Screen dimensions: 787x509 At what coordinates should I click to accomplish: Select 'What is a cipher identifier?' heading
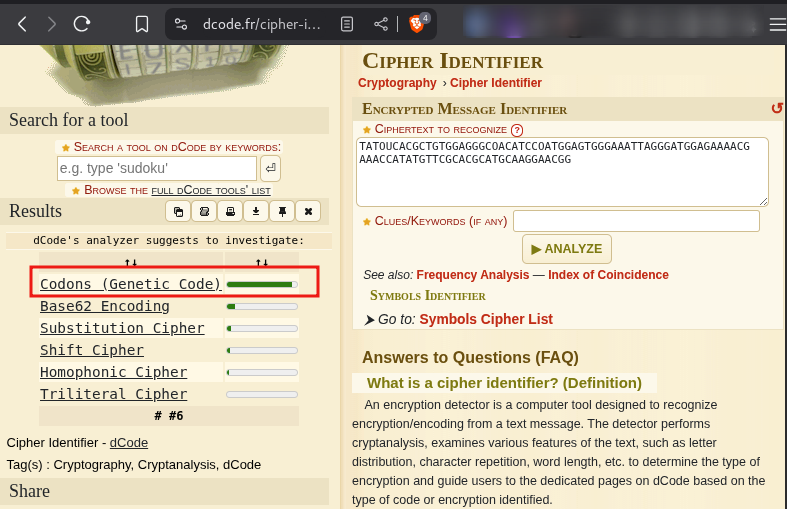click(504, 383)
